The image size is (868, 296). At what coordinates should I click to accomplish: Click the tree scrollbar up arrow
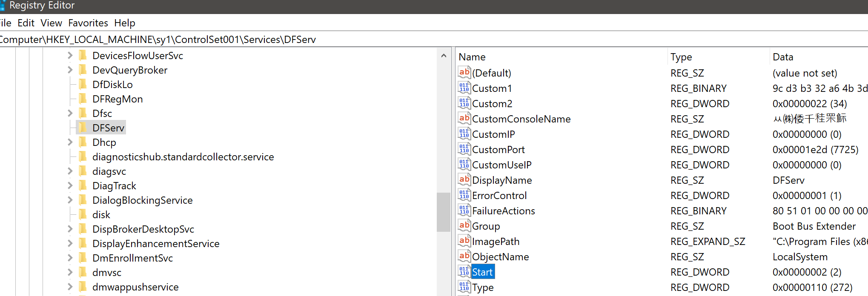coord(444,56)
